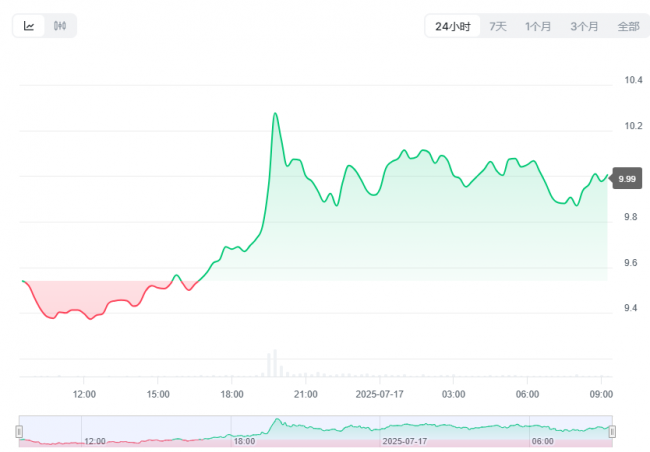Screen dimensions: 650x452
Task: Click the right handle of range slider
Action: 612,432
